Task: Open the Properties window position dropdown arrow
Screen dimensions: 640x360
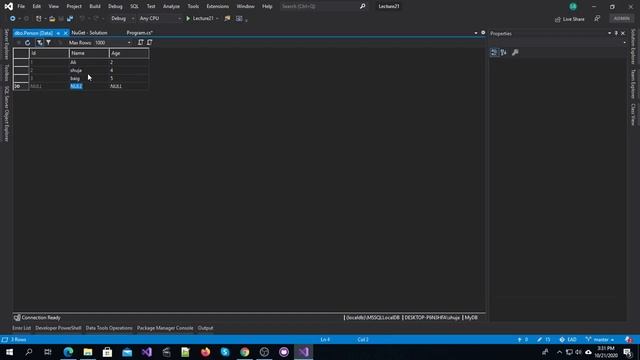Action: 609,33
